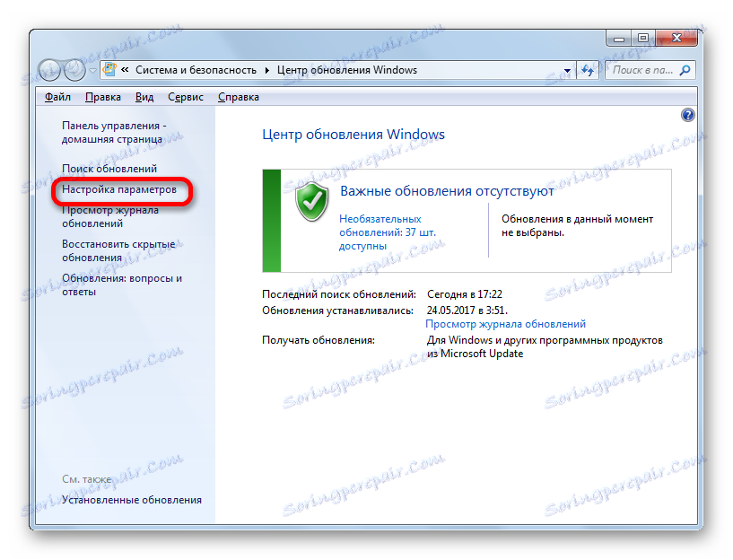Click text 'Обновления в данный момент не выбраны.'

[577, 226]
